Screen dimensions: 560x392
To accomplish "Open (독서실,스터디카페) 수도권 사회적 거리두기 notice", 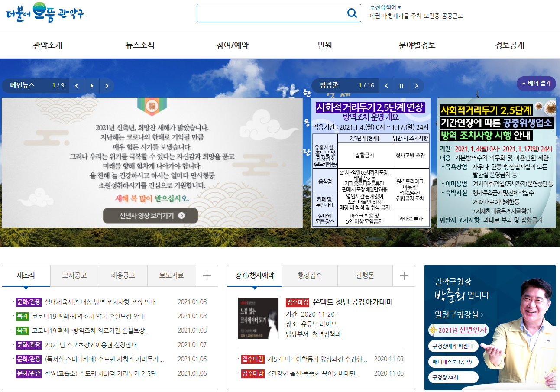I will click(104, 359).
